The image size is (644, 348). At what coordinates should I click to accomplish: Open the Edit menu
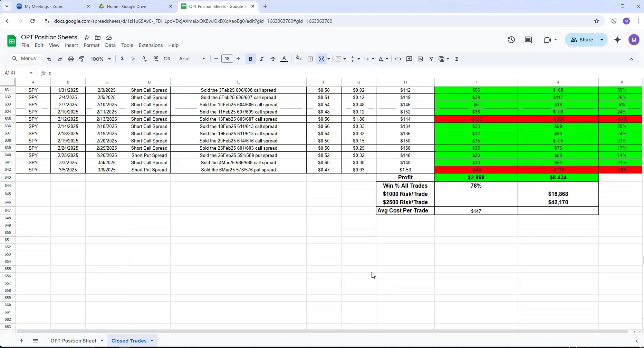point(39,45)
